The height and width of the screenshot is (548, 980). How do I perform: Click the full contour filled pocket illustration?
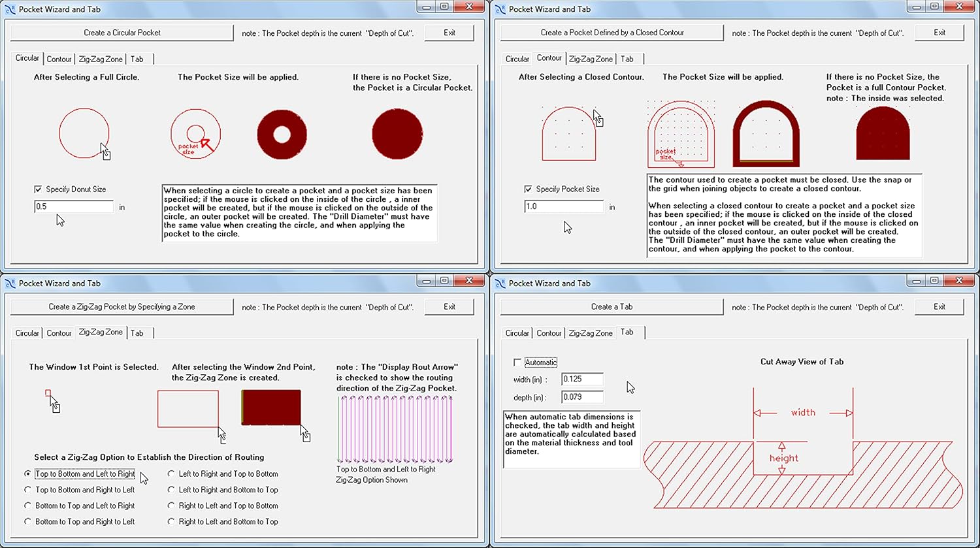tap(883, 133)
